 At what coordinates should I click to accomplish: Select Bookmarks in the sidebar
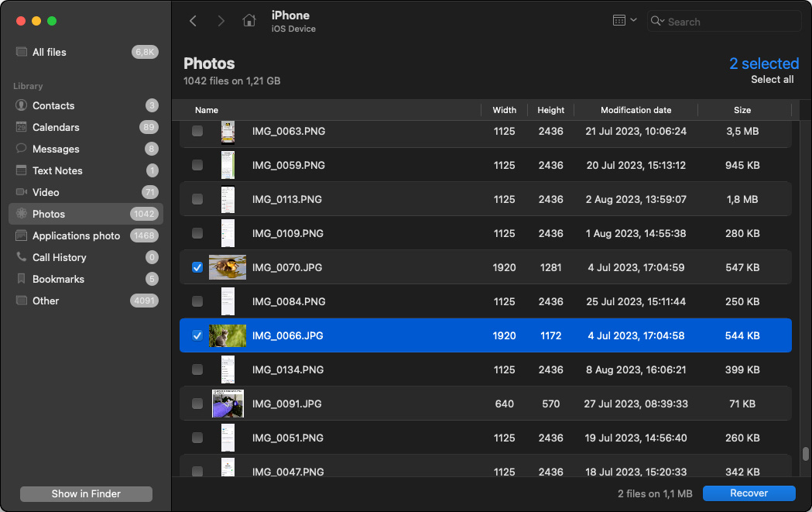point(58,279)
